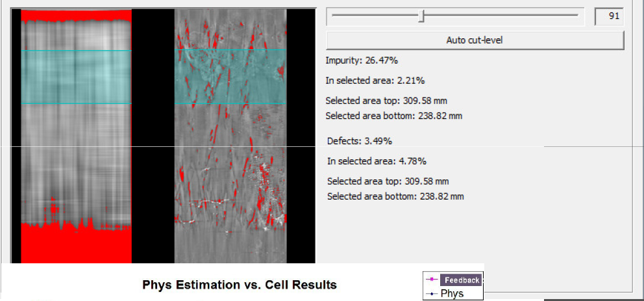
Task: Click the top red band of the left scan
Action: [77, 14]
